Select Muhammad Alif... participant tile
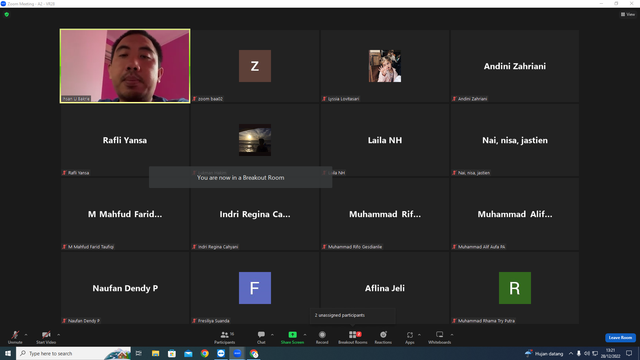Viewport: 640px width, 360px height. [515, 214]
